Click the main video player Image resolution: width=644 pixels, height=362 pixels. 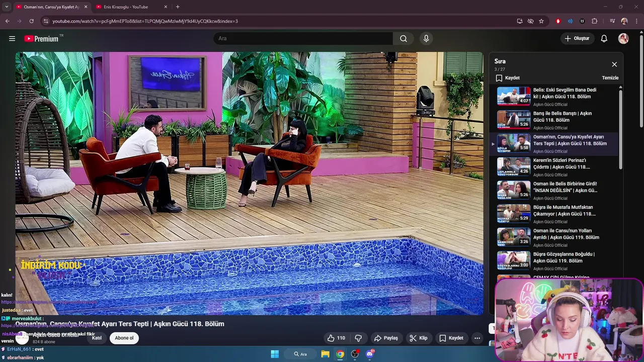click(x=249, y=184)
